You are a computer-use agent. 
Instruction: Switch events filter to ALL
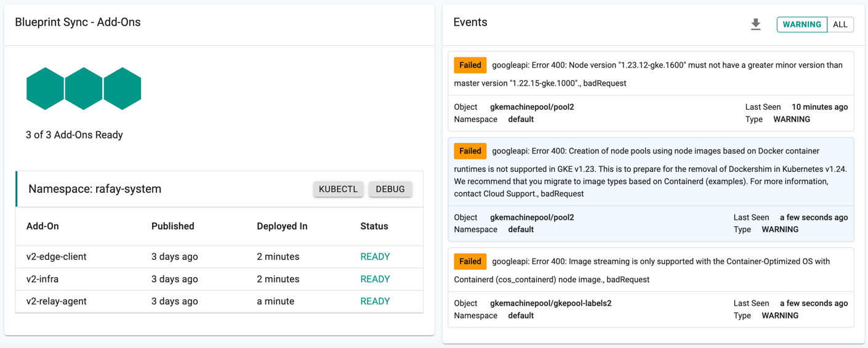click(x=840, y=25)
